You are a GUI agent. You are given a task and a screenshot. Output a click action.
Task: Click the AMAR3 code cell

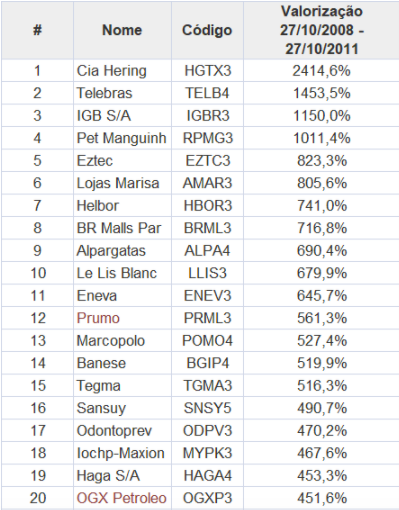(207, 183)
